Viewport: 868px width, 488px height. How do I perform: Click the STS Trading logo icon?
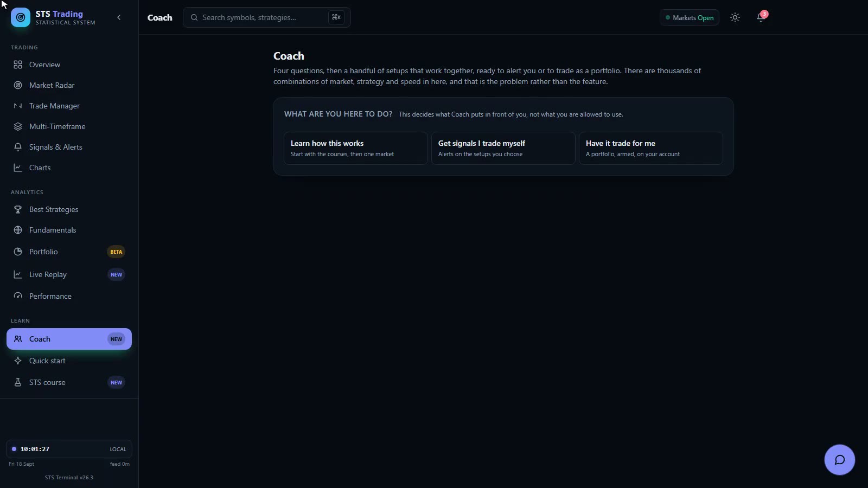click(21, 17)
